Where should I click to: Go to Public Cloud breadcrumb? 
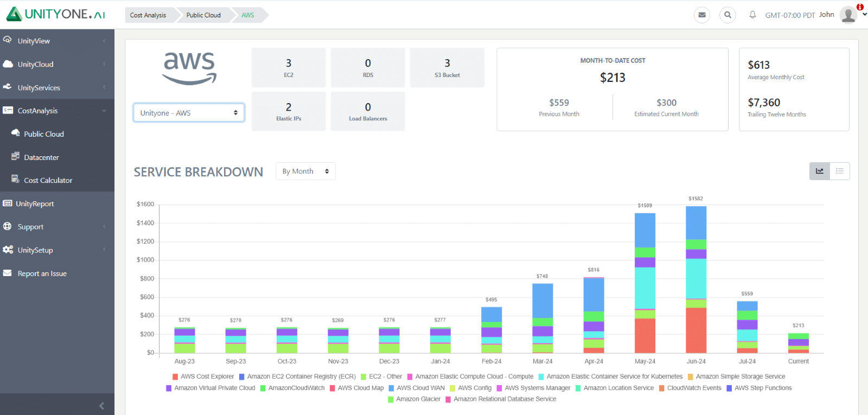coord(203,15)
